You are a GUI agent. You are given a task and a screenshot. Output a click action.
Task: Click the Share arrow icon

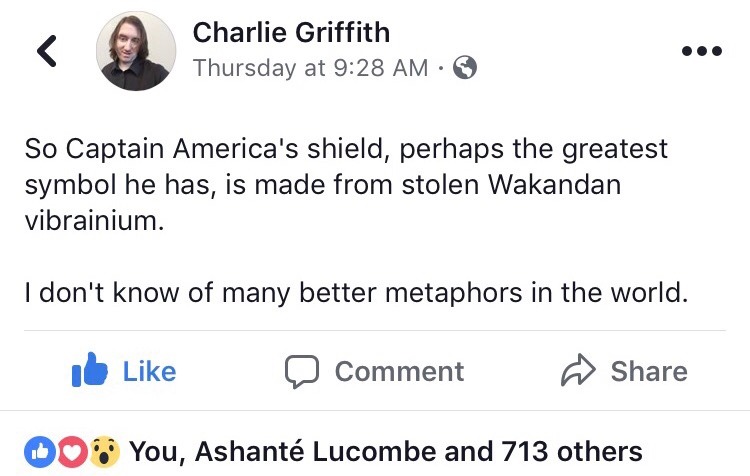(577, 372)
